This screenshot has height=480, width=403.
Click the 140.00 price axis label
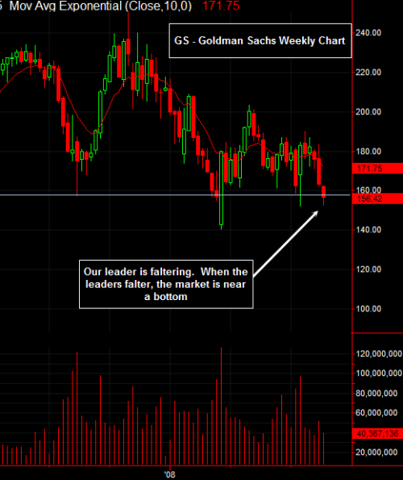tap(368, 230)
